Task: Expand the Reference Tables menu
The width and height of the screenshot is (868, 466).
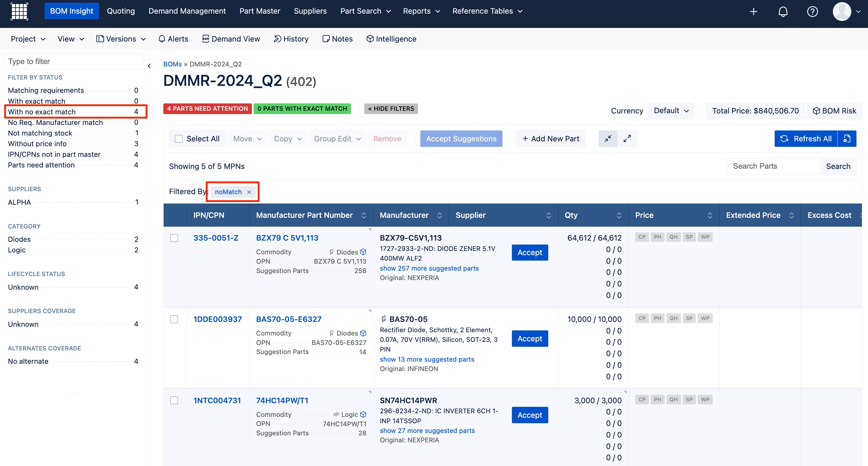Action: pos(487,11)
